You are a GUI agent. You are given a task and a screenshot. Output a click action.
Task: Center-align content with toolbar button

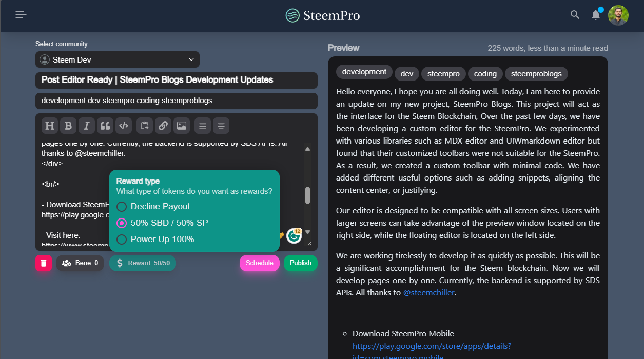pyautogui.click(x=222, y=126)
